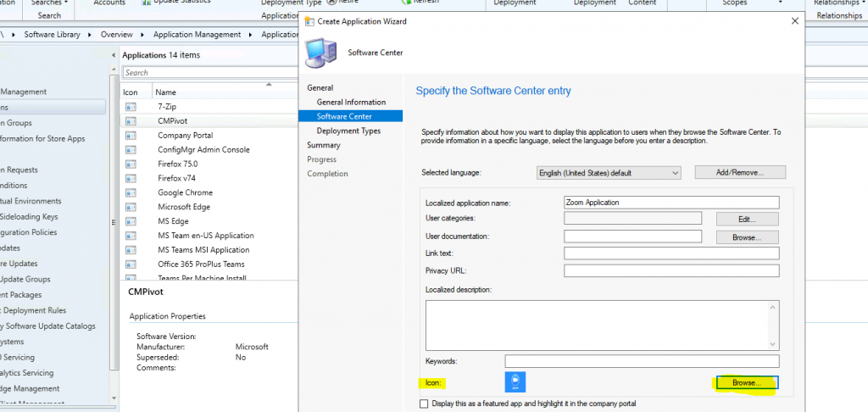868x412 pixels.
Task: Click the Zoom icon preview thumbnail
Action: click(x=515, y=382)
